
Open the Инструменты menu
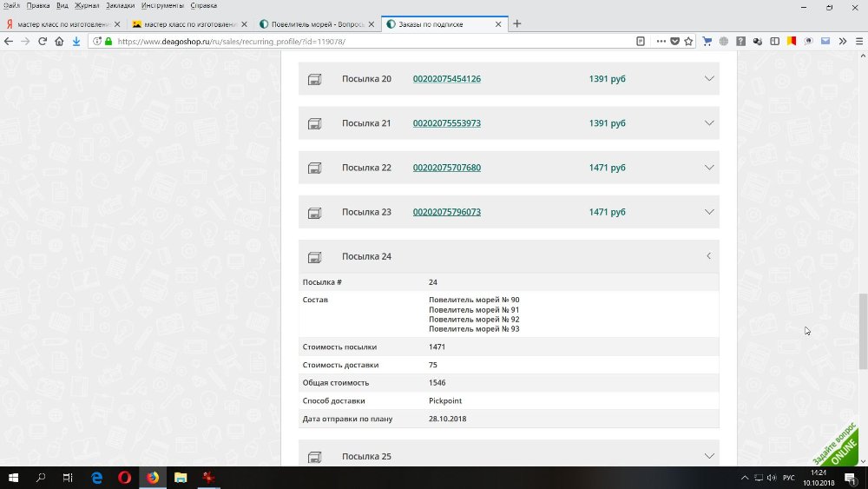click(x=162, y=5)
